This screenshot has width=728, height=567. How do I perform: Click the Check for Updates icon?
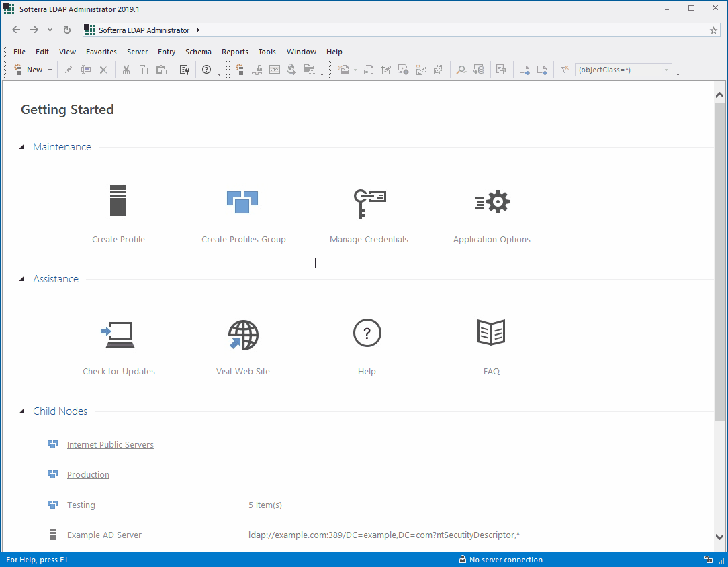[118, 335]
